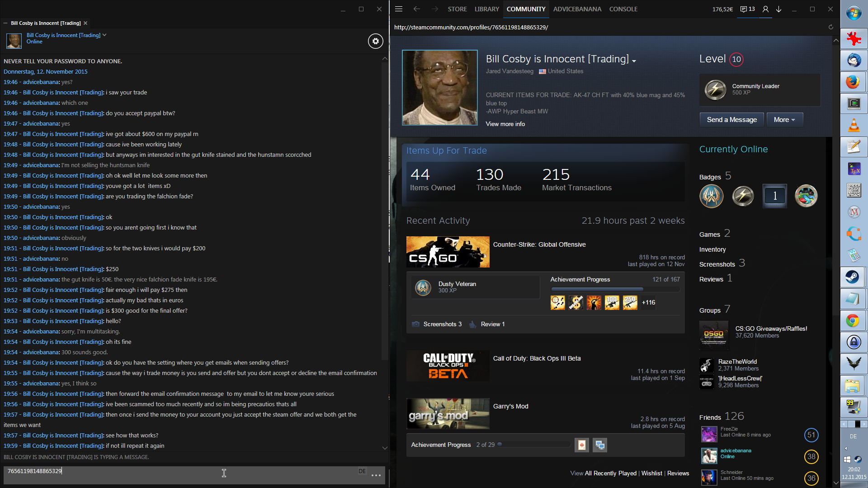Close the Bill Cosby chat tab
Screen dimensions: 868x488
point(85,23)
